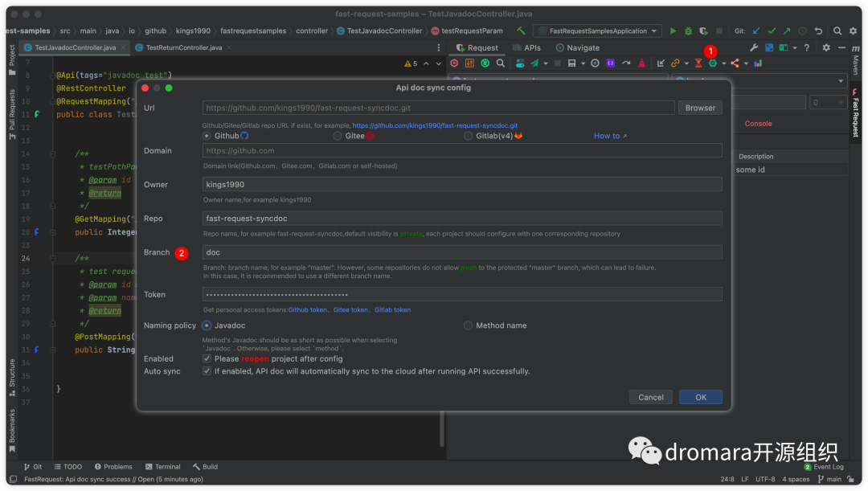
Task: Open FastRequestSamplesApplication run configuration dropdown
Action: point(597,31)
